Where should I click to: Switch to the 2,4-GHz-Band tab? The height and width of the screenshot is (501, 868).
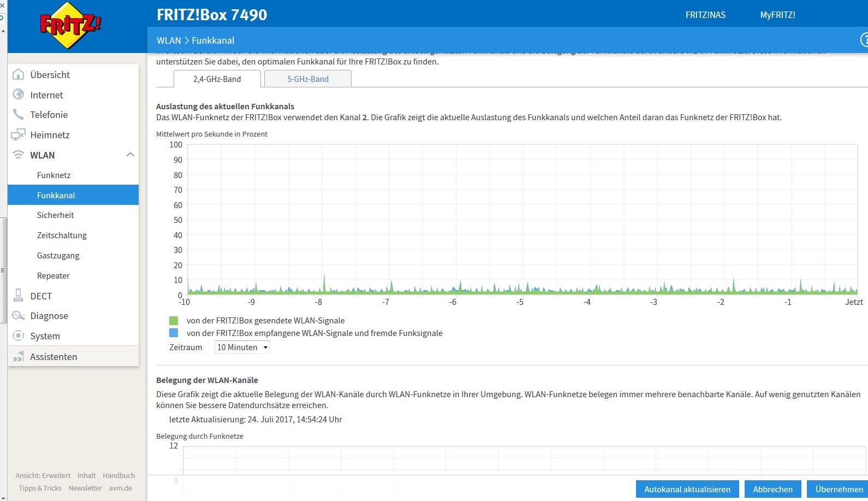pos(217,79)
